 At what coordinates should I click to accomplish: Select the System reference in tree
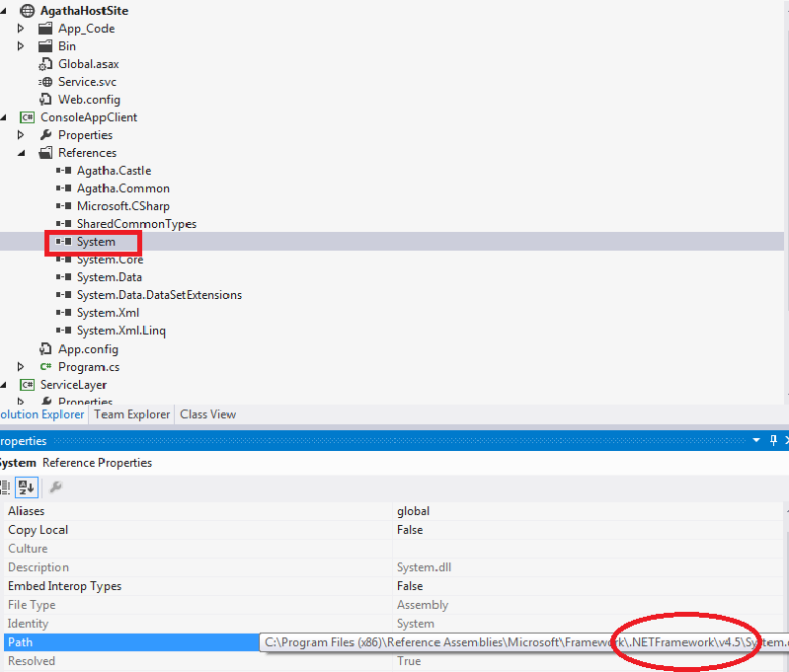point(96,242)
